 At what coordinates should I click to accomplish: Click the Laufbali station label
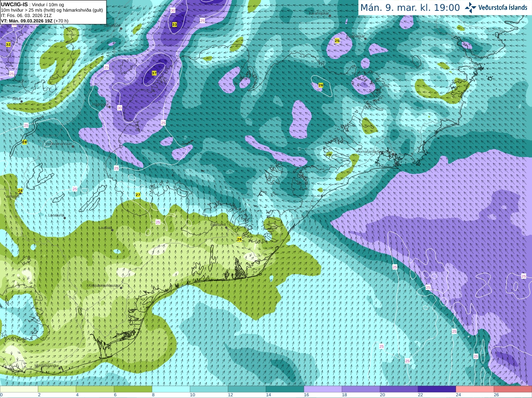tap(105, 228)
